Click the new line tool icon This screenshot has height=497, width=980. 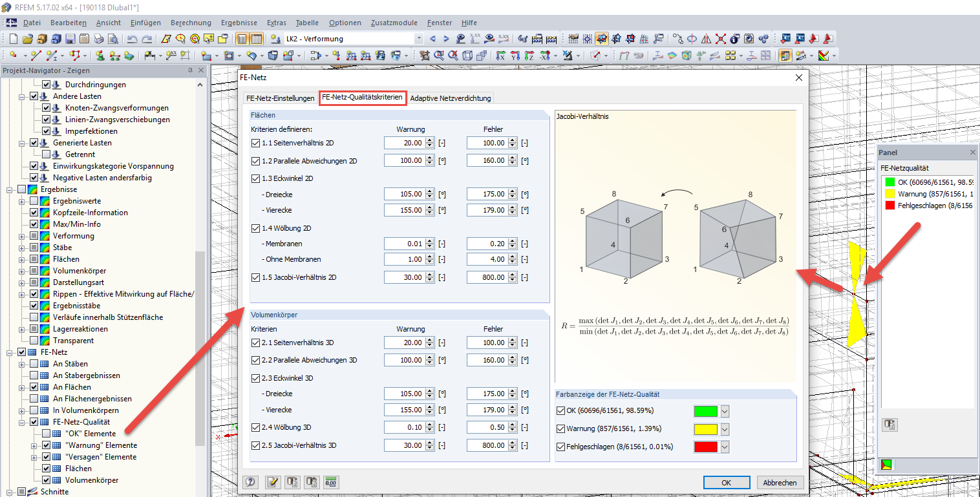pyautogui.click(x=36, y=56)
